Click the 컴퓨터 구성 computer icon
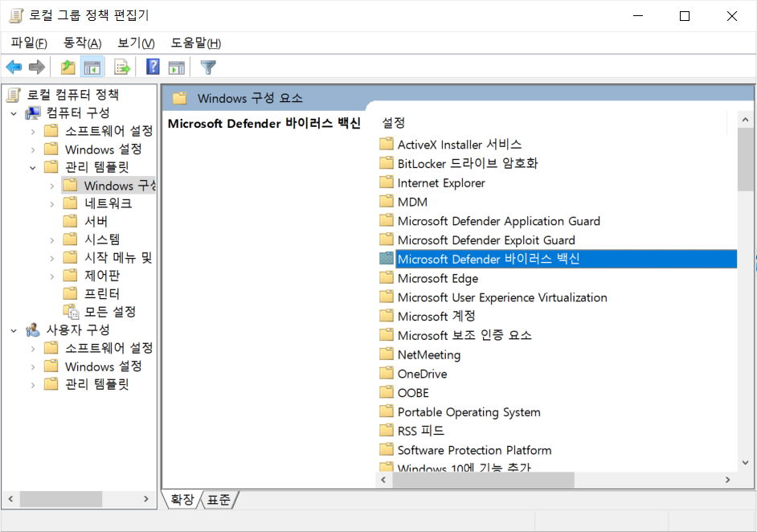Screen dimensions: 757x532 pyautogui.click(x=33, y=113)
